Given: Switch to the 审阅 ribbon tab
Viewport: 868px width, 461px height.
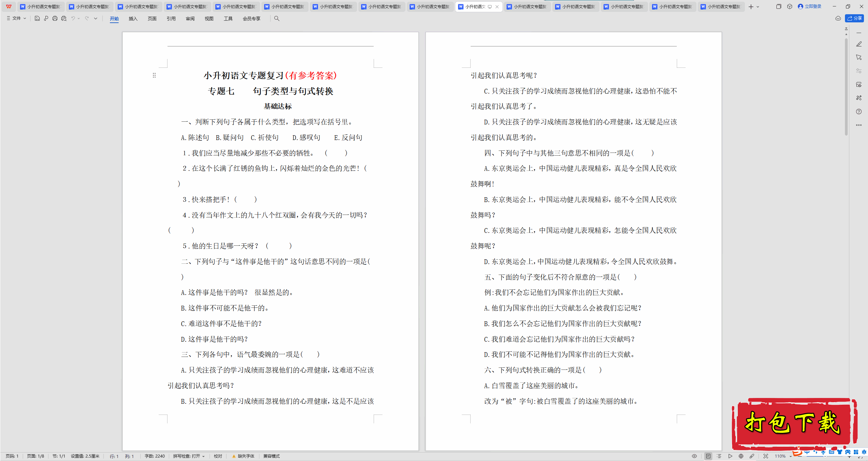Looking at the screenshot, I should point(190,19).
